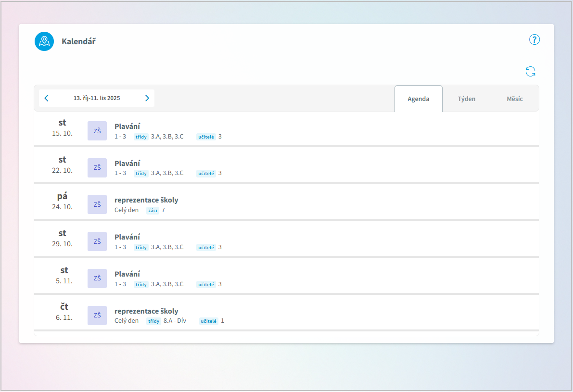Click the třídy tag for 8.A - Dív
Viewport: 573px width, 392px height.
154,321
